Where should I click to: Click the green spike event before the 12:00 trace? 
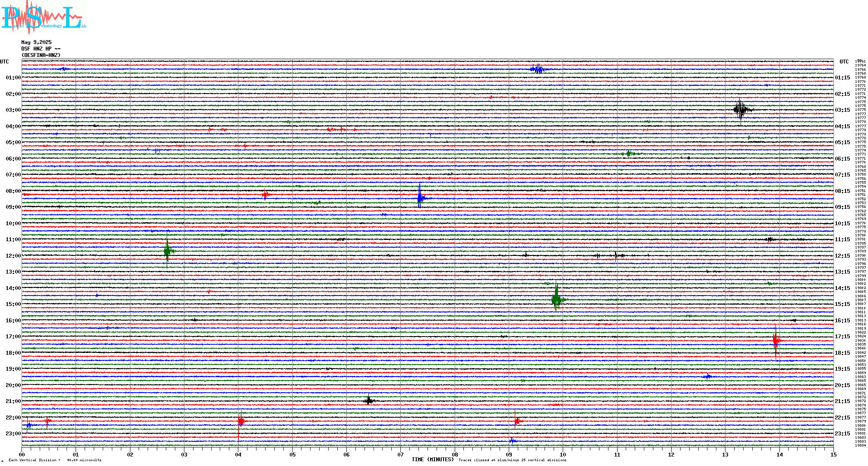[168, 251]
